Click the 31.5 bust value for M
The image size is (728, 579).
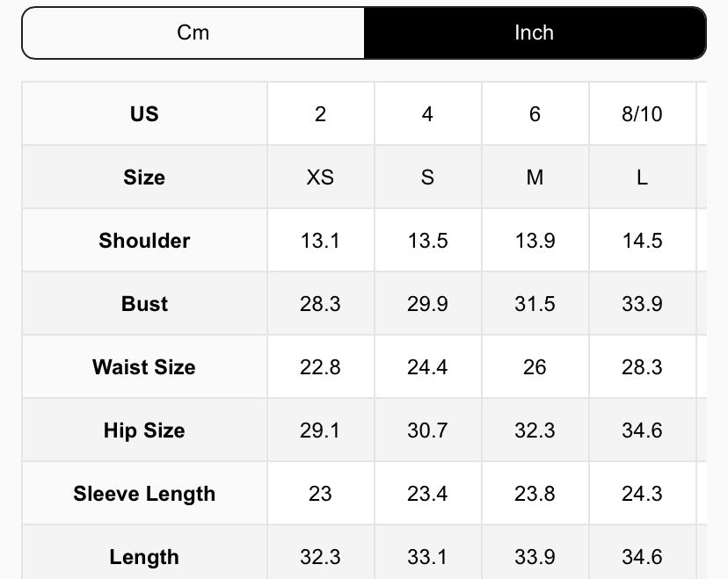(x=535, y=304)
